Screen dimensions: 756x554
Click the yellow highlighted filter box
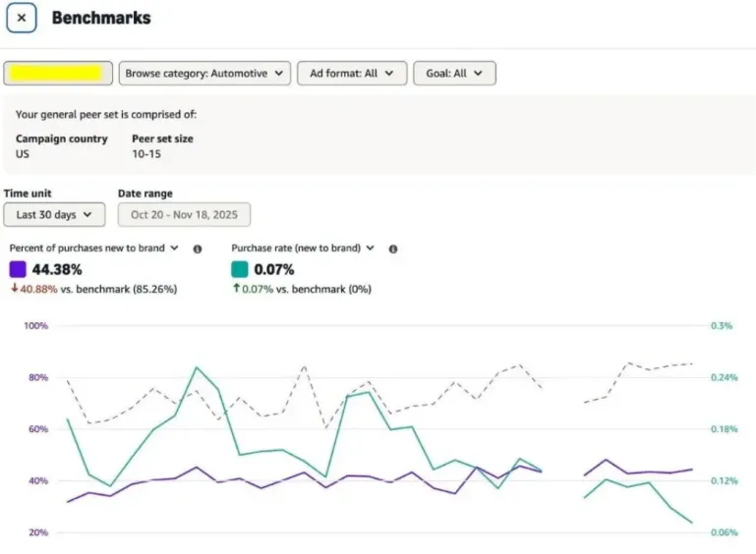(57, 73)
